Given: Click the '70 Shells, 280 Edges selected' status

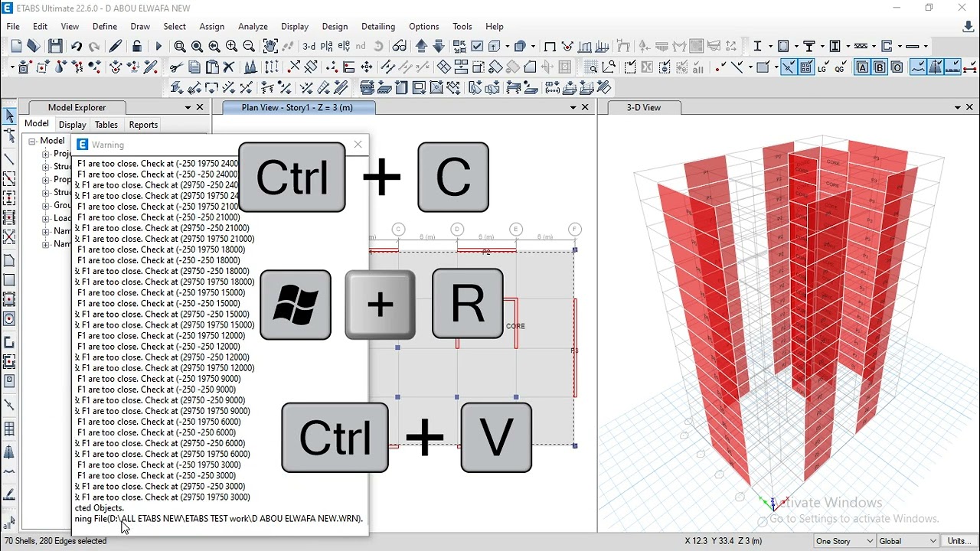Looking at the screenshot, I should [x=56, y=541].
